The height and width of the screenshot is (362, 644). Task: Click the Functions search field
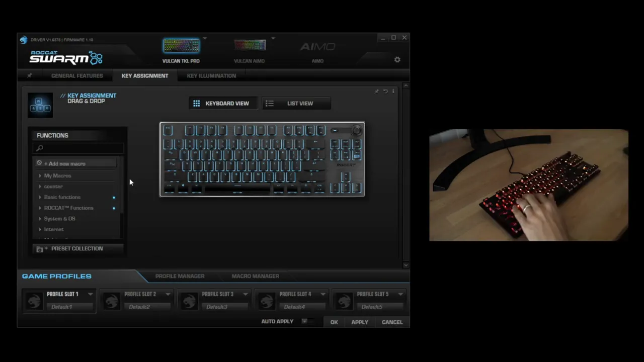[x=78, y=148]
